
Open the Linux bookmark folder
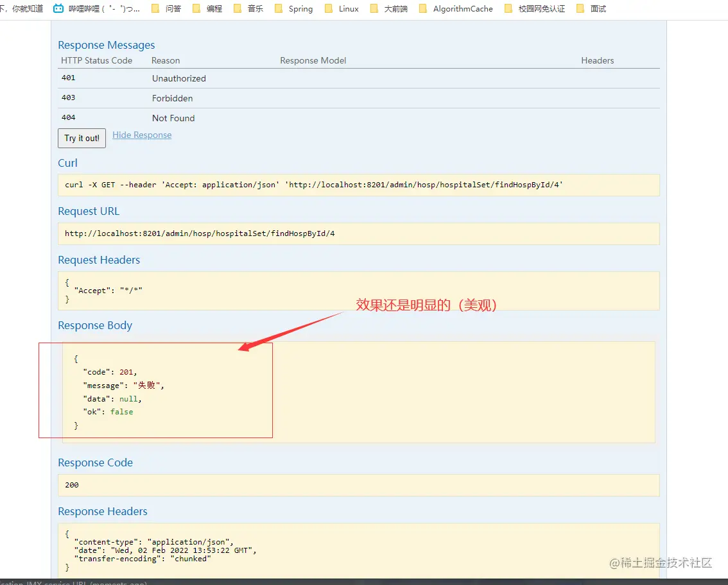click(342, 8)
